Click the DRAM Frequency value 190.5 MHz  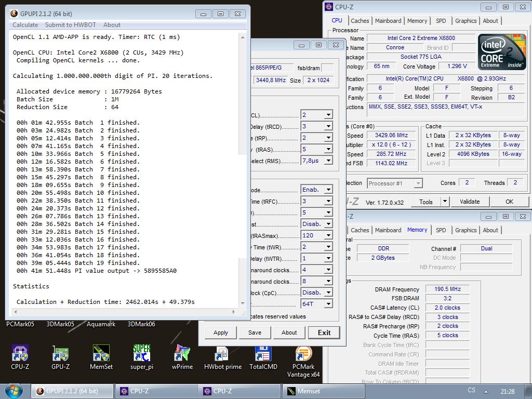pyautogui.click(x=447, y=289)
